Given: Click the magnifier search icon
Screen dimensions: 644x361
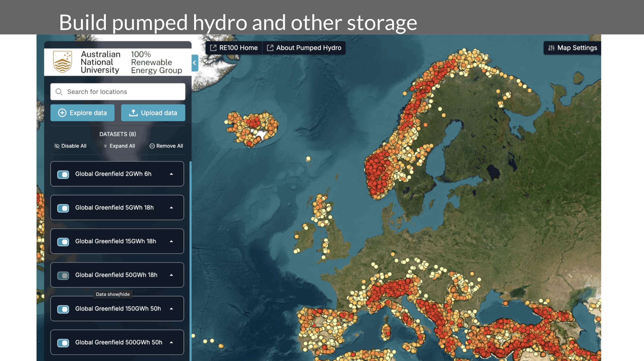Looking at the screenshot, I should [x=59, y=92].
